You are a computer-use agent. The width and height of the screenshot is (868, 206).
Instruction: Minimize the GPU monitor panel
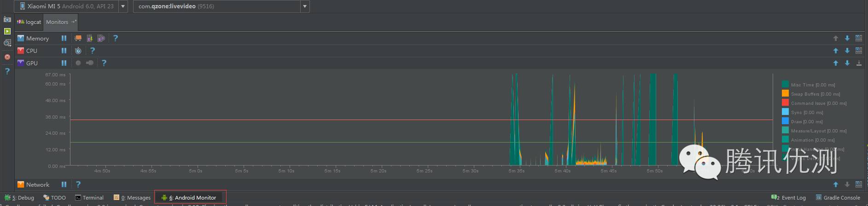click(x=858, y=63)
